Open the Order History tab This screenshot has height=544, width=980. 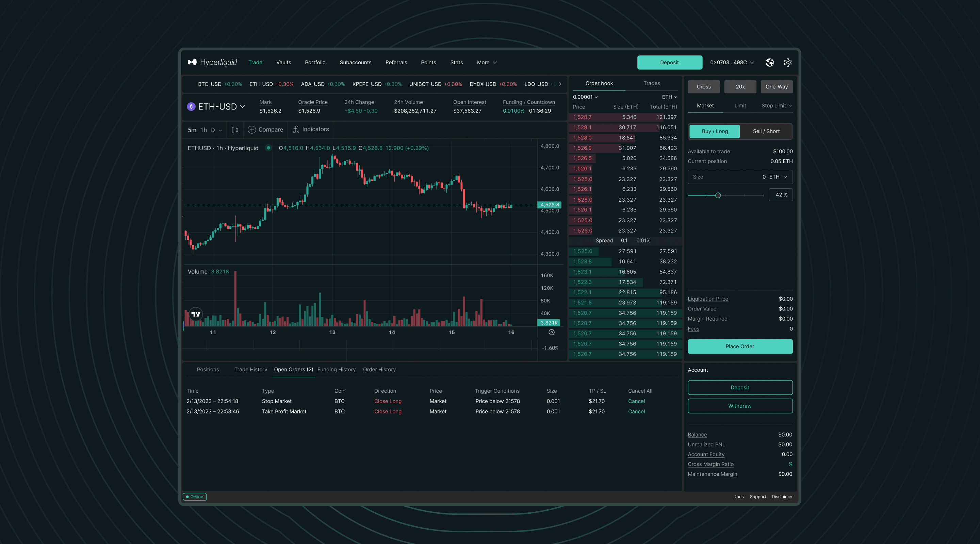tap(379, 370)
